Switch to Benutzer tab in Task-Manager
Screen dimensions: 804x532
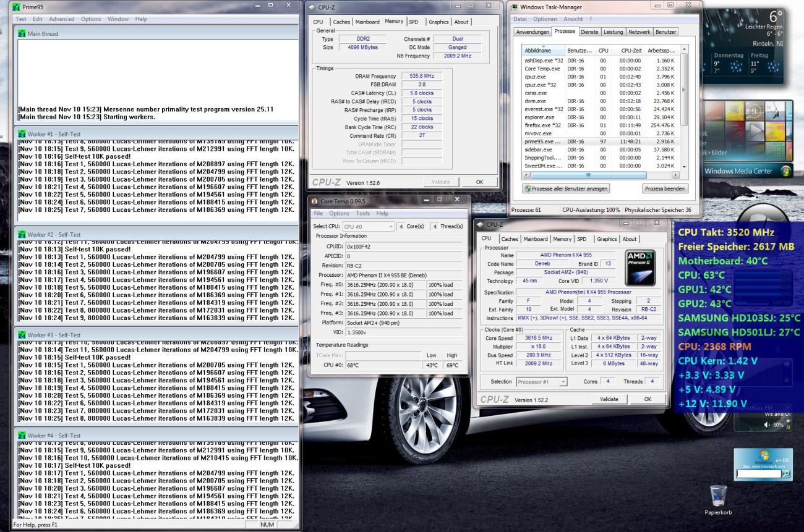point(665,31)
